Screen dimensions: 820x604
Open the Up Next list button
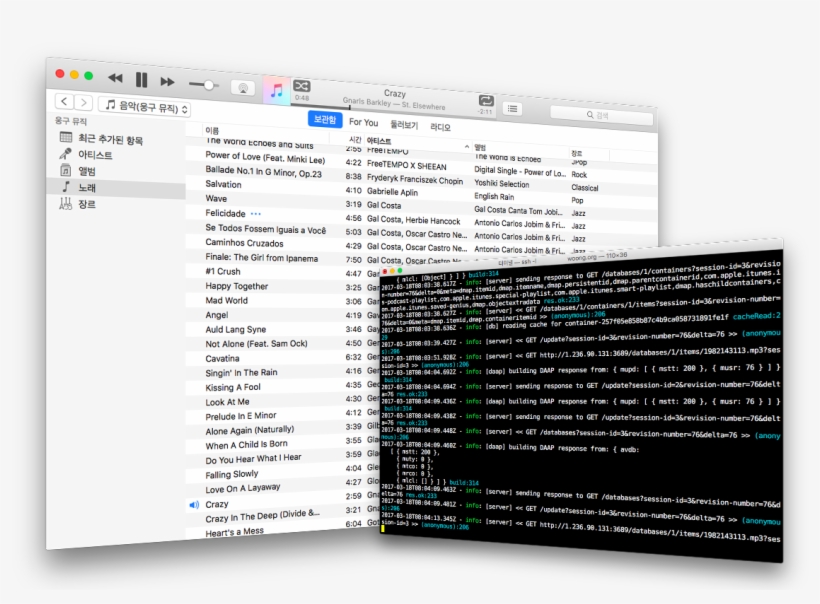(512, 108)
